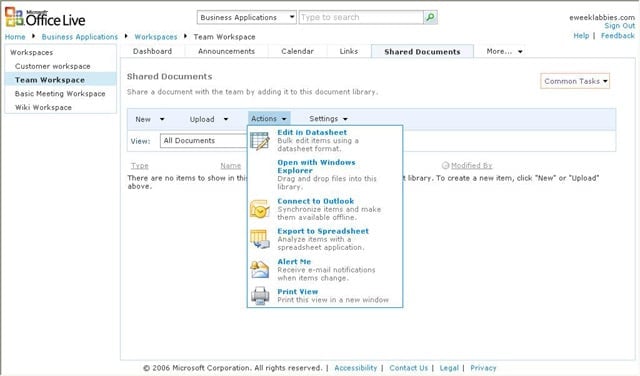Screen dimensions: 640x376
Task: Click Business Applications breadcrumb link
Action: 80,37
